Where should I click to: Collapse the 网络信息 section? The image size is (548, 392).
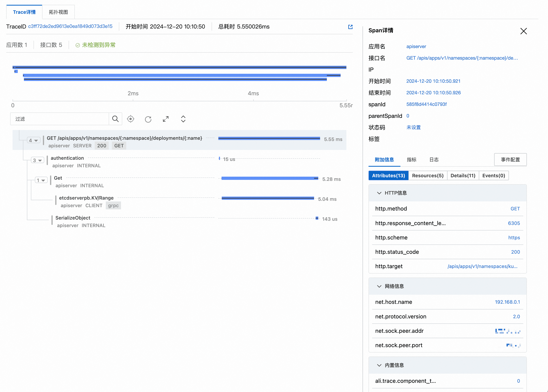point(379,286)
